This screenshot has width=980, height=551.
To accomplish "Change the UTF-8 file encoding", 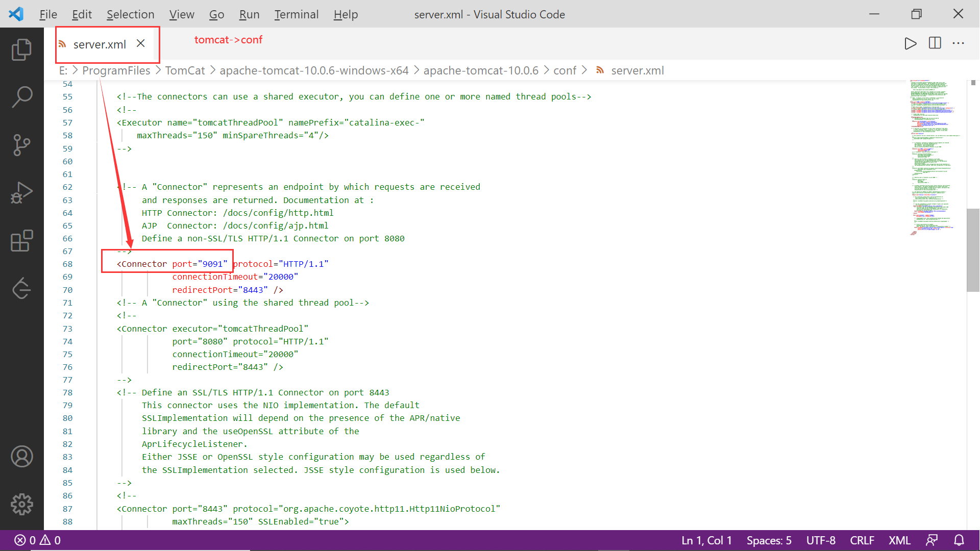I will pyautogui.click(x=820, y=540).
